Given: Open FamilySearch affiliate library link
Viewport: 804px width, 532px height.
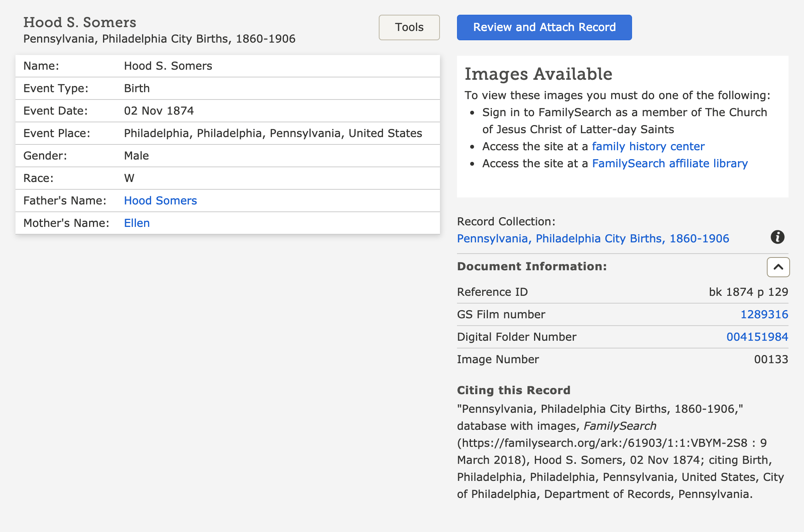Looking at the screenshot, I should (x=670, y=163).
